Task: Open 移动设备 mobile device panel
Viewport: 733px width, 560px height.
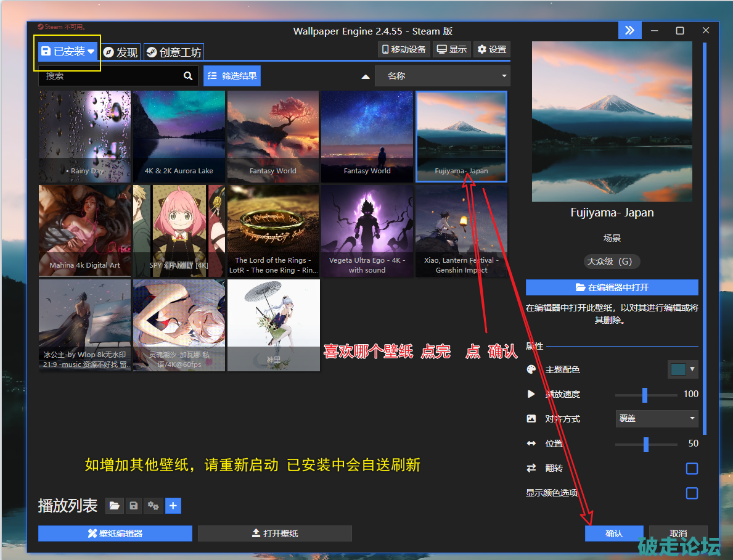Action: (404, 49)
